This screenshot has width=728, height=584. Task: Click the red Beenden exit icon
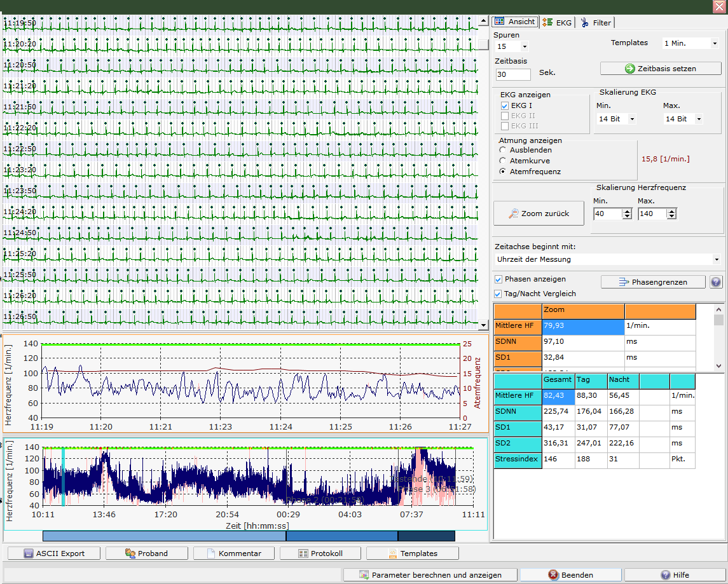(x=553, y=575)
